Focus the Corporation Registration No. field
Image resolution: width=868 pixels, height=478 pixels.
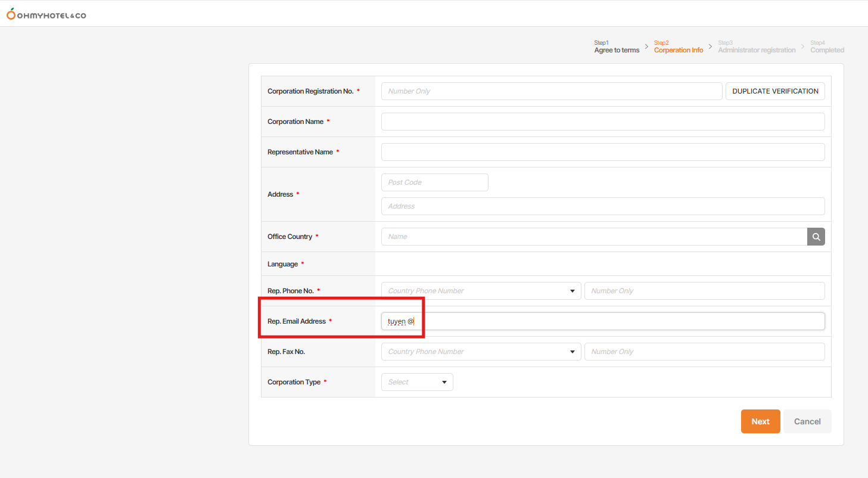pos(552,91)
